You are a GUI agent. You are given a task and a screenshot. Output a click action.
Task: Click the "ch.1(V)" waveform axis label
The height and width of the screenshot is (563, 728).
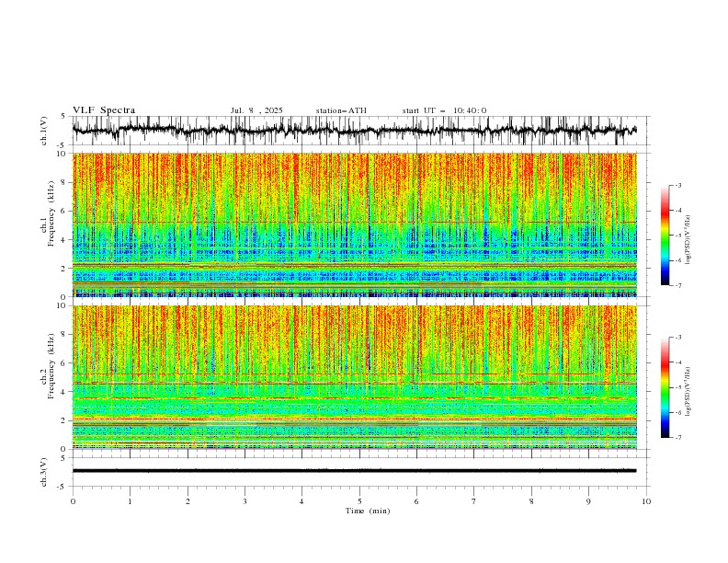[x=44, y=131]
